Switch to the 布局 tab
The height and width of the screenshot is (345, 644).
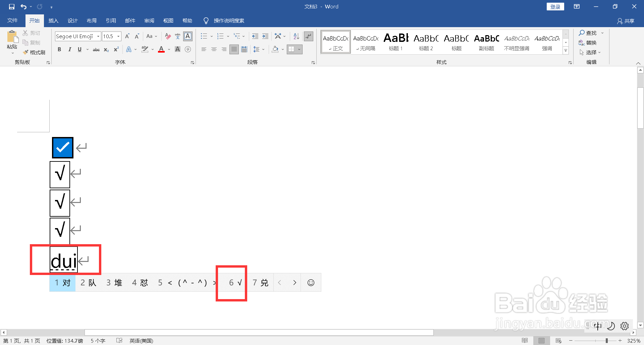(92, 20)
